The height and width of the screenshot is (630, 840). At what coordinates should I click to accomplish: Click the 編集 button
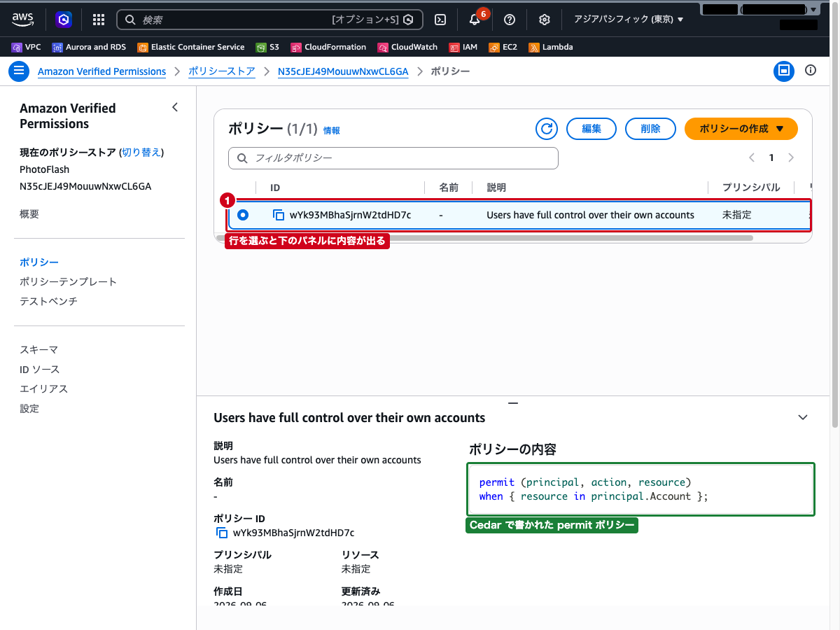coord(591,129)
